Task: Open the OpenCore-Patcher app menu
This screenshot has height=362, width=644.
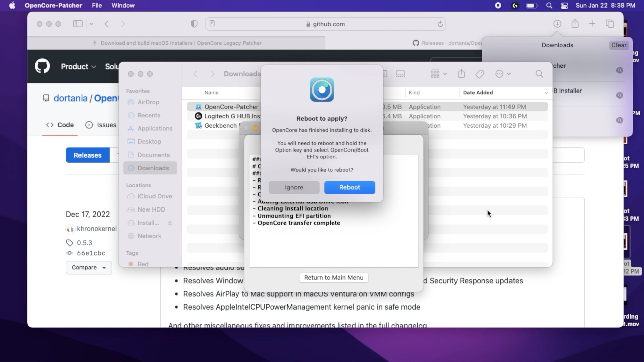Action: coord(53,5)
